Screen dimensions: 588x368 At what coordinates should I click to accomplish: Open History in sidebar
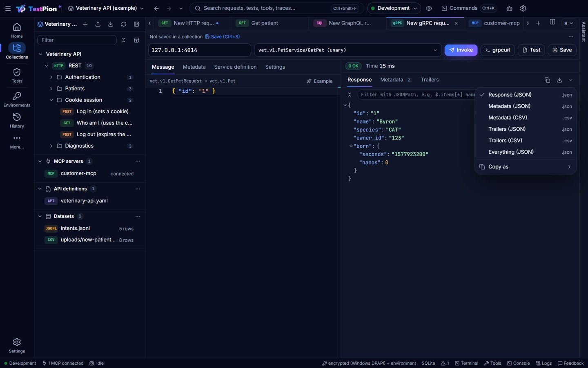click(x=17, y=121)
